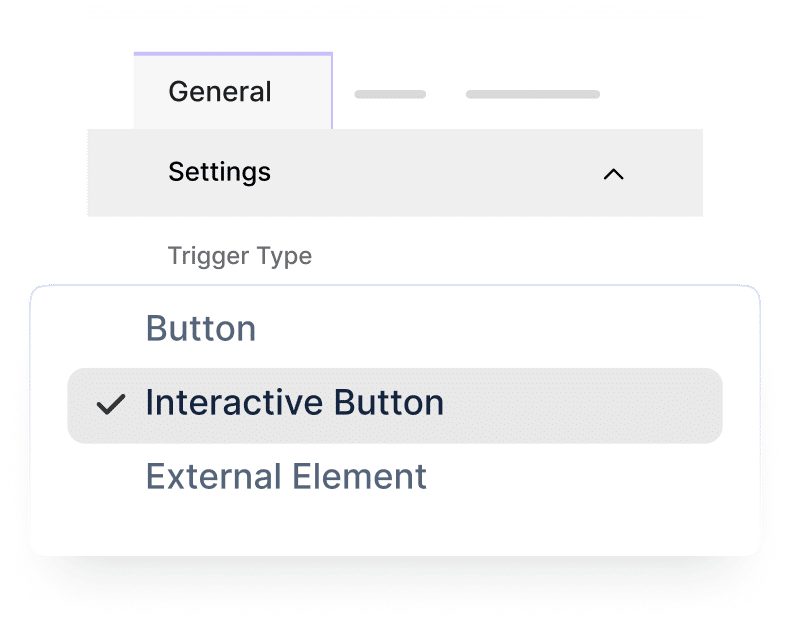The width and height of the screenshot is (790, 624).
Task: Select the second tab with the short gray bar
Action: (390, 95)
